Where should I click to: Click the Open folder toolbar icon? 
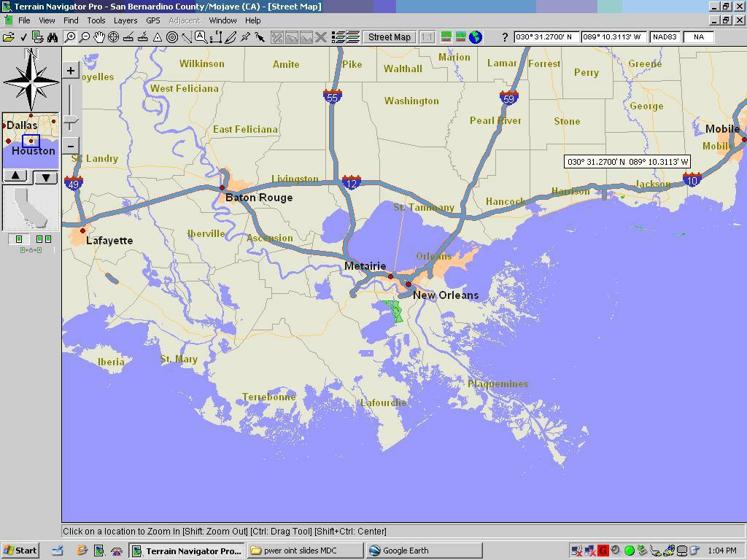point(9,37)
